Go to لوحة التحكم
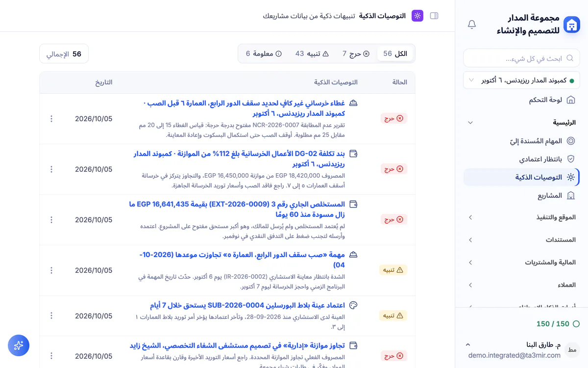The width and height of the screenshot is (588, 368). coord(521,100)
